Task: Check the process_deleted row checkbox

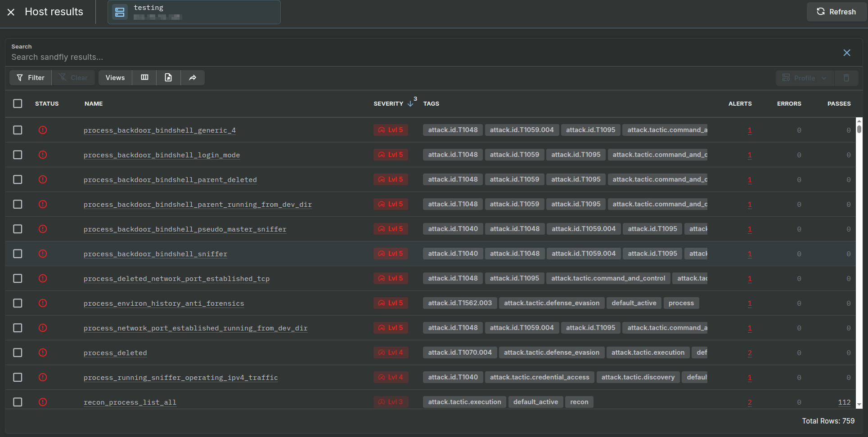Action: pyautogui.click(x=18, y=352)
